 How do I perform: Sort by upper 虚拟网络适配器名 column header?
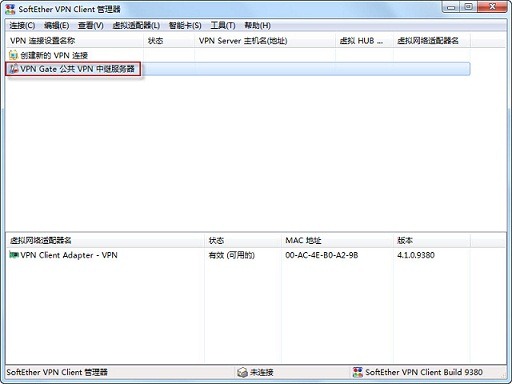pos(432,41)
